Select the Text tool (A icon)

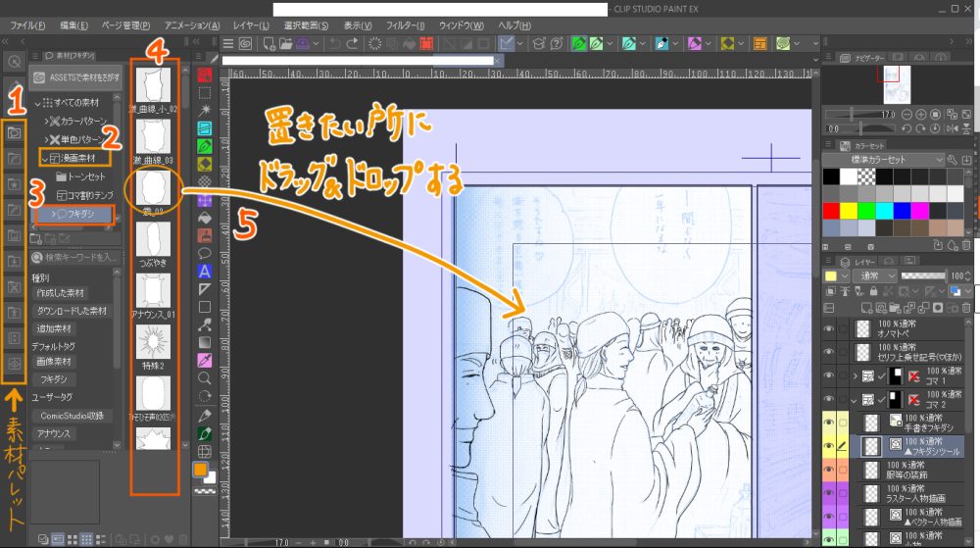pyautogui.click(x=206, y=270)
